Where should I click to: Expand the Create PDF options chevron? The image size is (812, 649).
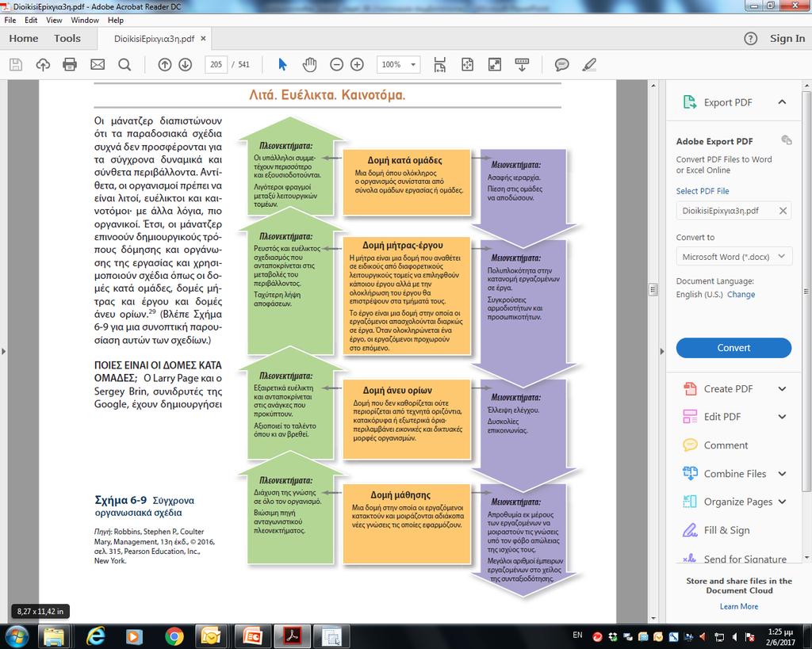point(782,388)
